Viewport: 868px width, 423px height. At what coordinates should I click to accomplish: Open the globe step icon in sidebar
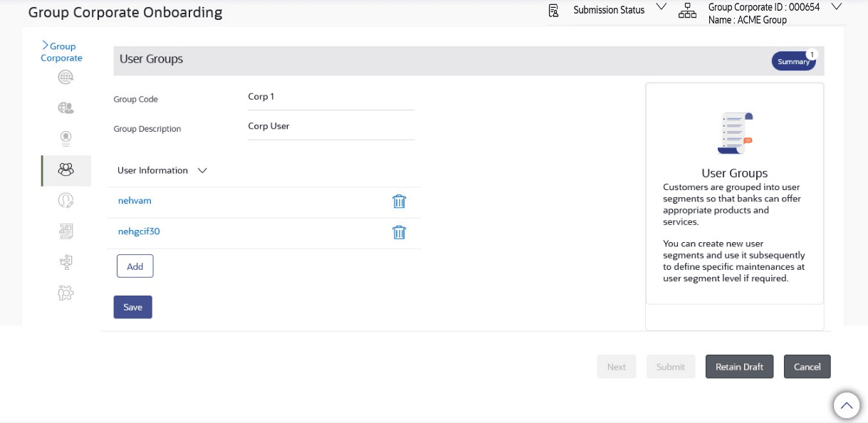point(66,78)
